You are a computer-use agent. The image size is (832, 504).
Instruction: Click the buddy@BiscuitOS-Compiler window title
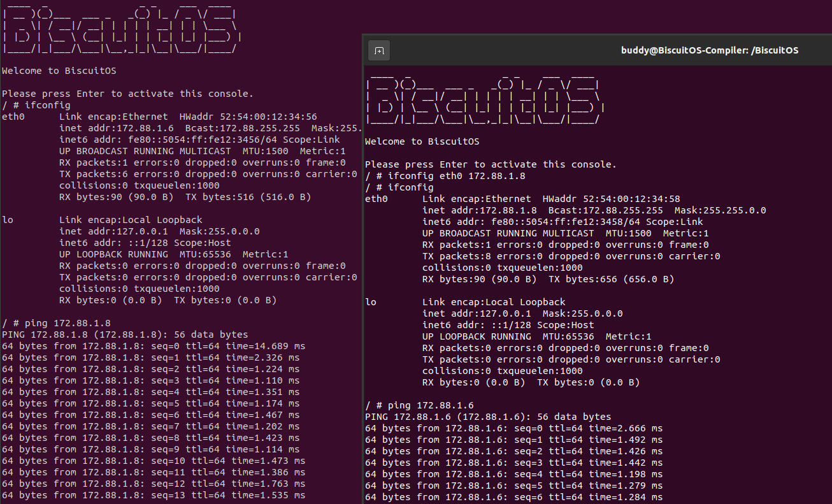pos(710,50)
